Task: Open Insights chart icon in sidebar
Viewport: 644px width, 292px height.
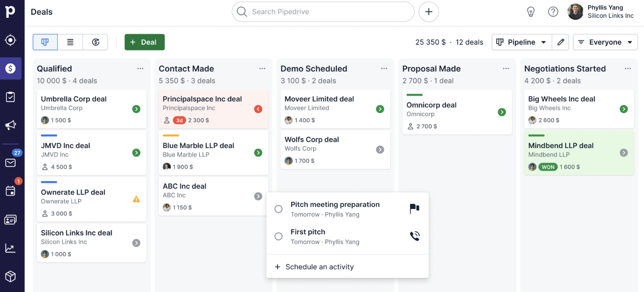Action: [x=10, y=248]
